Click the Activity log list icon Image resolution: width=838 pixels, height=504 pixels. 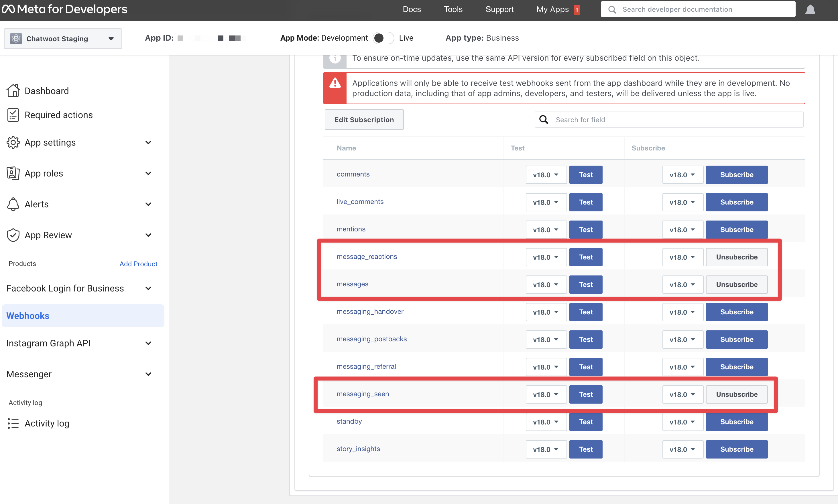pos(13,423)
